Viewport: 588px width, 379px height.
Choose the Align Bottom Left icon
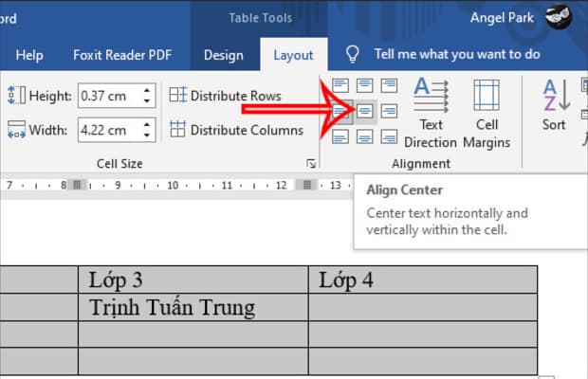tap(341, 137)
